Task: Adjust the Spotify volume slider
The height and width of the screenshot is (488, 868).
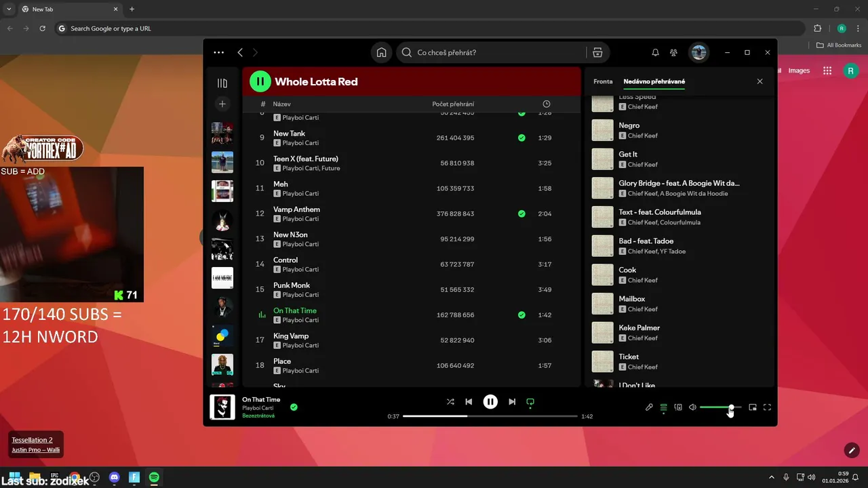Action: 720,407
